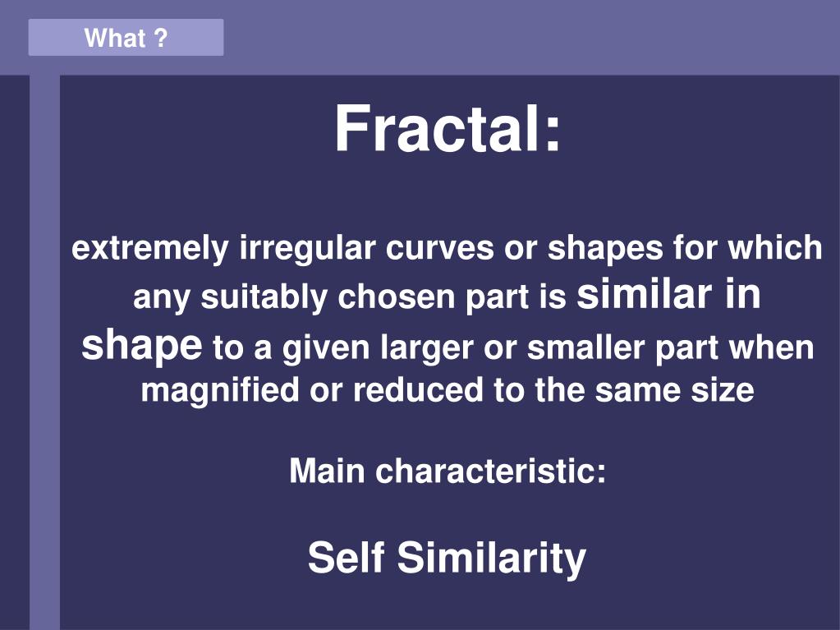Click the light purple vertical sidebar stripe
Screen dimensions: 840x630
pyautogui.click(x=44, y=352)
